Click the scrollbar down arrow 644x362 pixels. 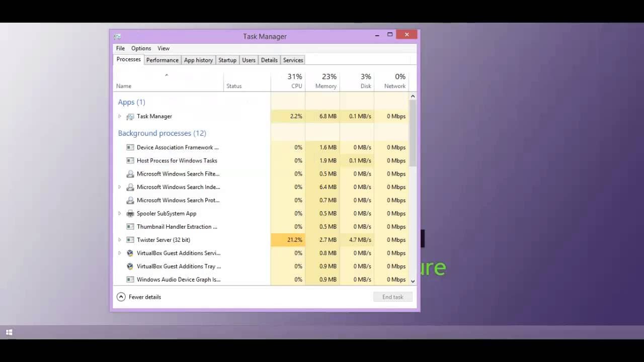[x=413, y=281]
